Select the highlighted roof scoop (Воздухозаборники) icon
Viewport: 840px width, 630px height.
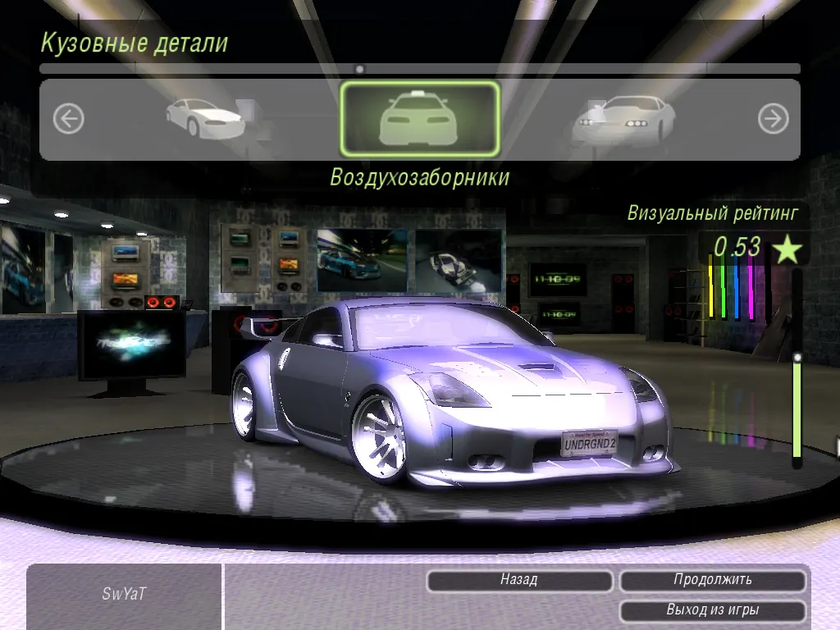420,120
